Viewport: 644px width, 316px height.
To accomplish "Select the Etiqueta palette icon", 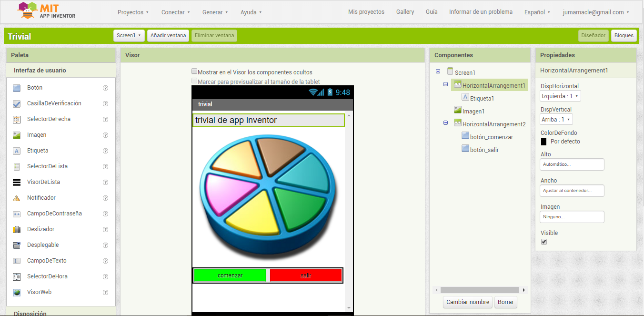I will 17,151.
